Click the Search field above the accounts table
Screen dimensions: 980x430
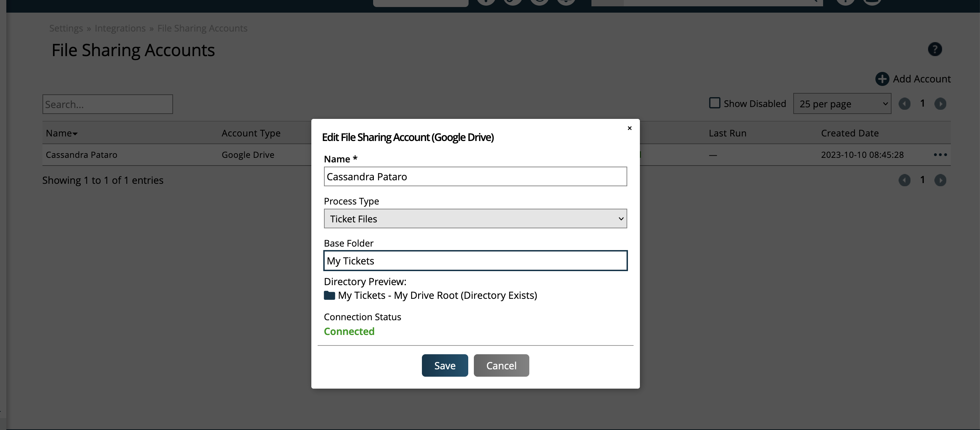[x=107, y=104]
